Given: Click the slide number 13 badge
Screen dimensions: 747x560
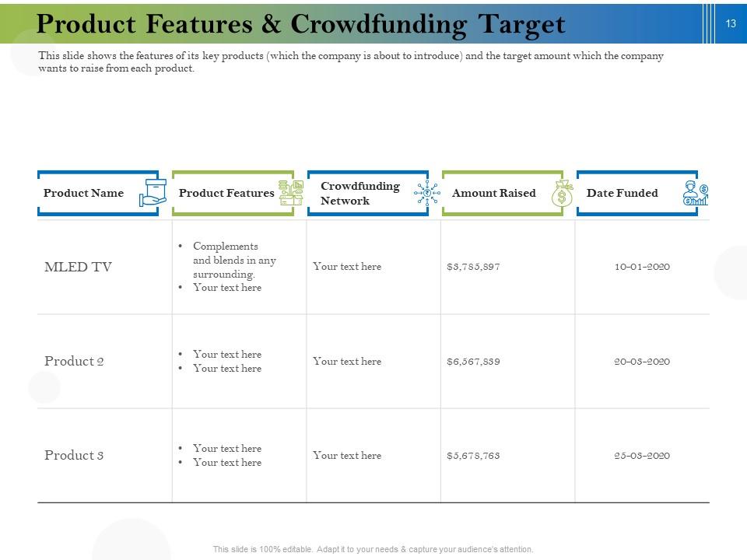Looking at the screenshot, I should click(x=730, y=24).
